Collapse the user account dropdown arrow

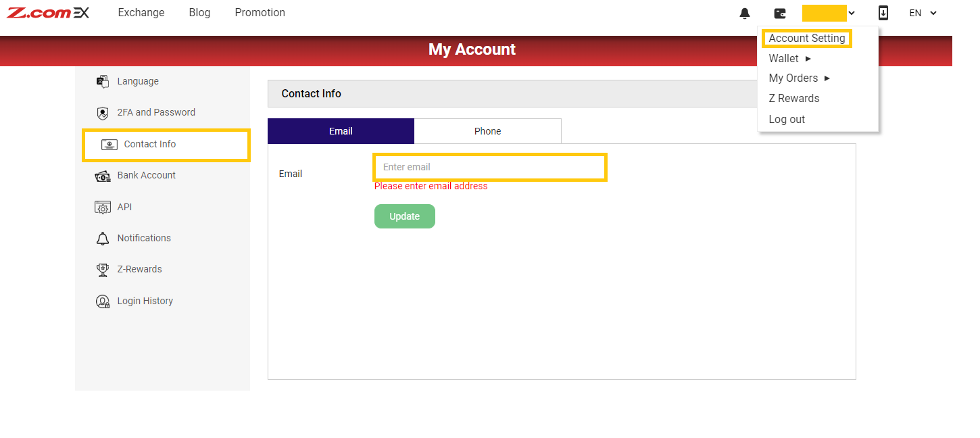tap(852, 13)
